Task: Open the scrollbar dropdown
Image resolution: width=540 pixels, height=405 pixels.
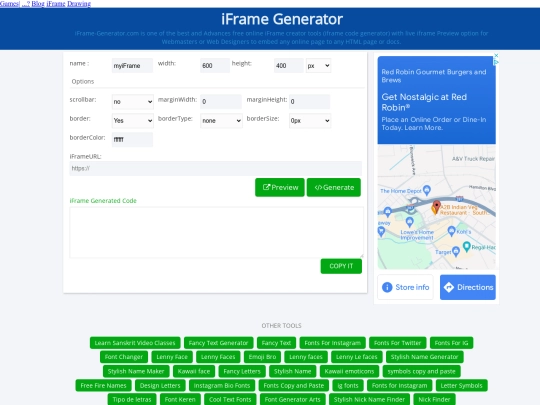Action: click(x=133, y=102)
